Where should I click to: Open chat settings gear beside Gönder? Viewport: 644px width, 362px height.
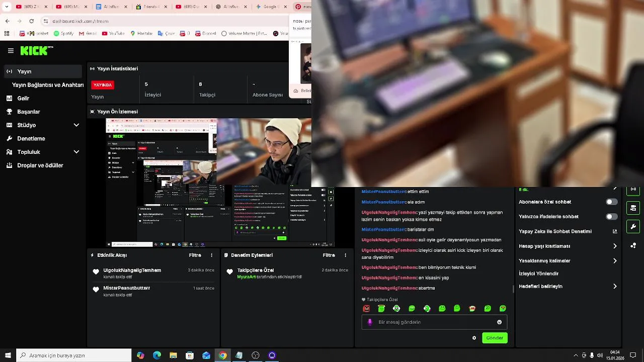pos(474,338)
